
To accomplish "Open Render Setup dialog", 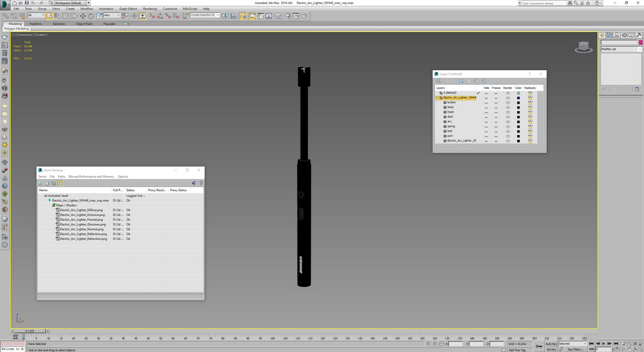I will (x=288, y=16).
